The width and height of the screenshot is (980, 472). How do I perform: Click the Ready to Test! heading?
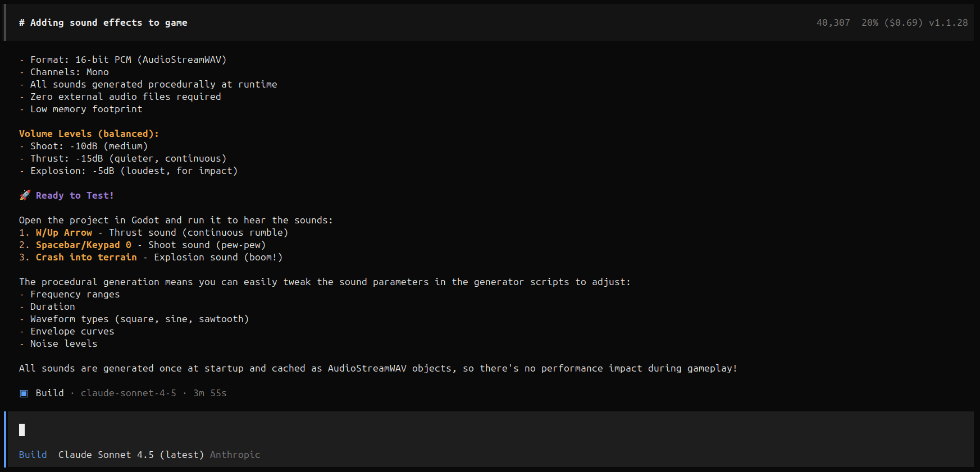pos(75,195)
